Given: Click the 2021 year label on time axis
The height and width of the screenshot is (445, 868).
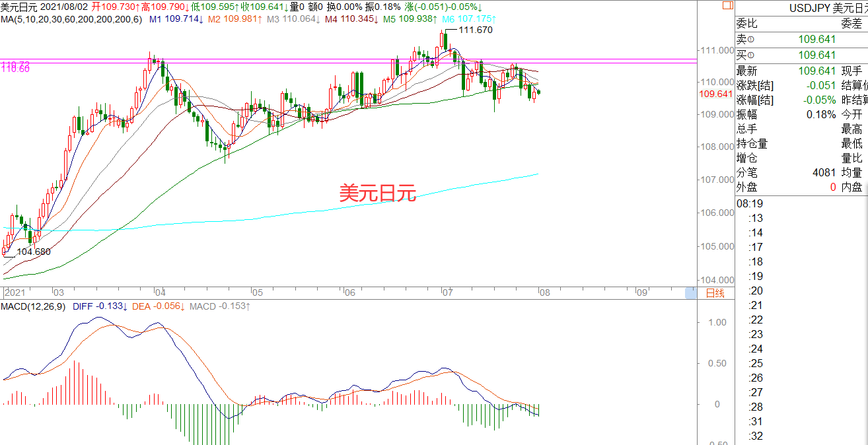Looking at the screenshot, I should [14, 292].
